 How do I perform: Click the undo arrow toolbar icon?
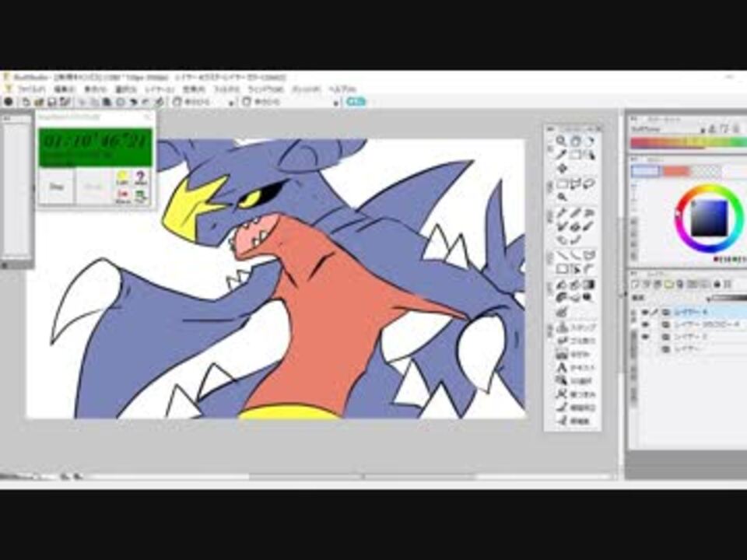click(x=134, y=102)
